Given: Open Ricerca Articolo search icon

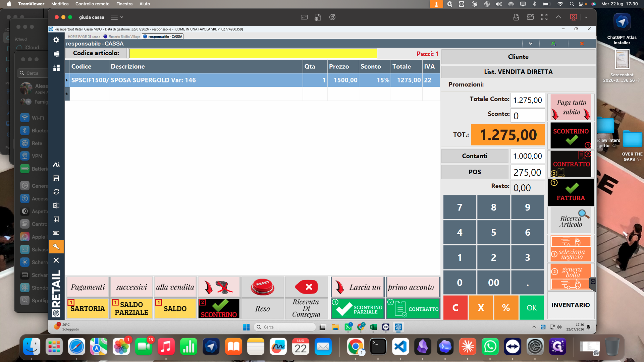Looking at the screenshot, I should [571, 220].
